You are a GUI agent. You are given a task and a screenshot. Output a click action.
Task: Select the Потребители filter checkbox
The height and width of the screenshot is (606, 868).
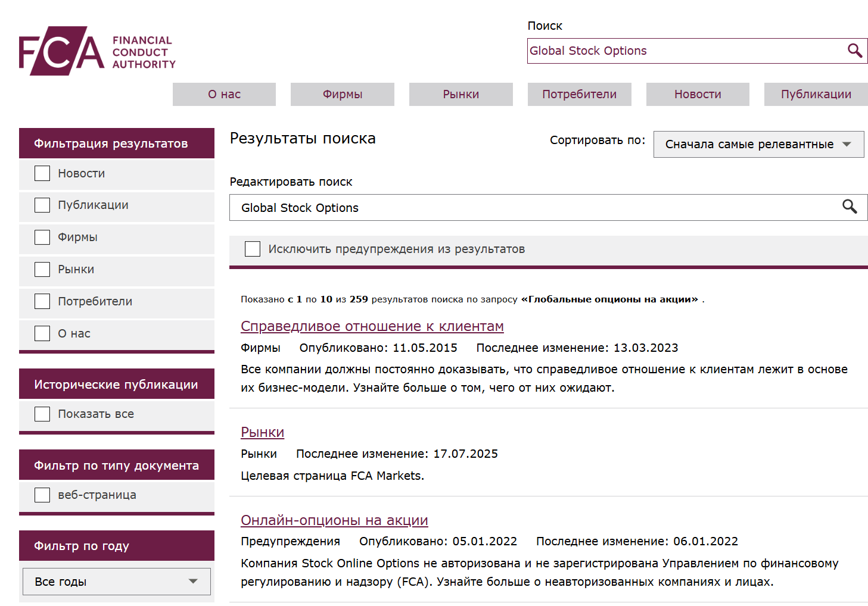click(42, 302)
